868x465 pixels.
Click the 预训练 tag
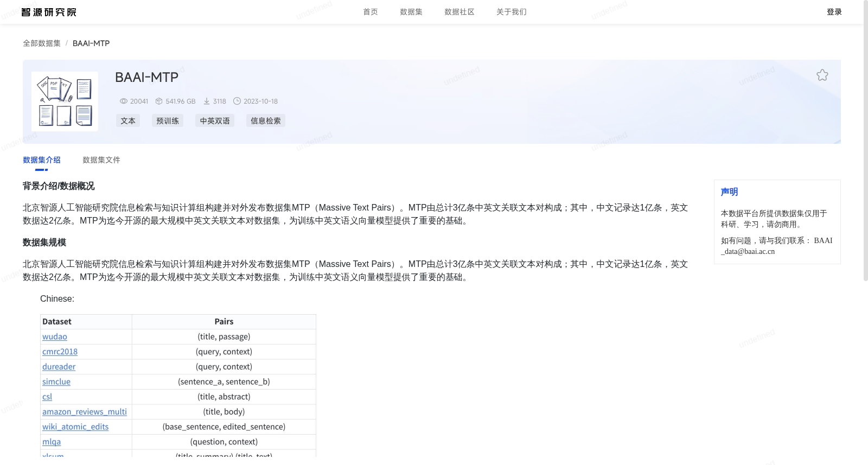(168, 121)
